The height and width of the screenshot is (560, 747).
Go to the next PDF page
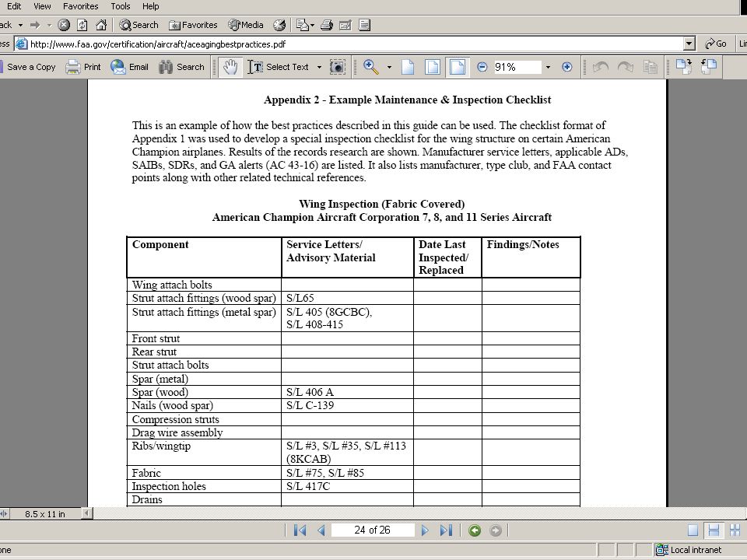pos(425,530)
